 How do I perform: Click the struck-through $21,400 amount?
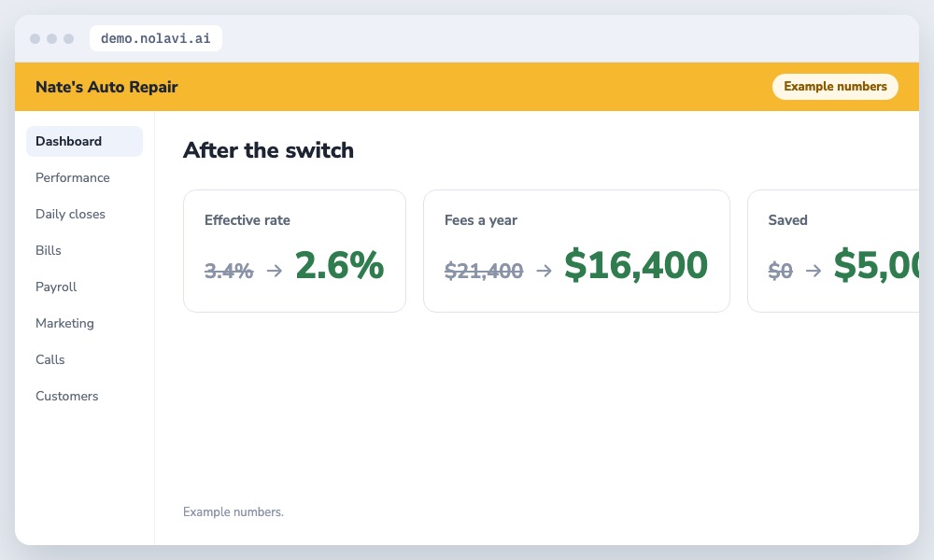coord(484,271)
